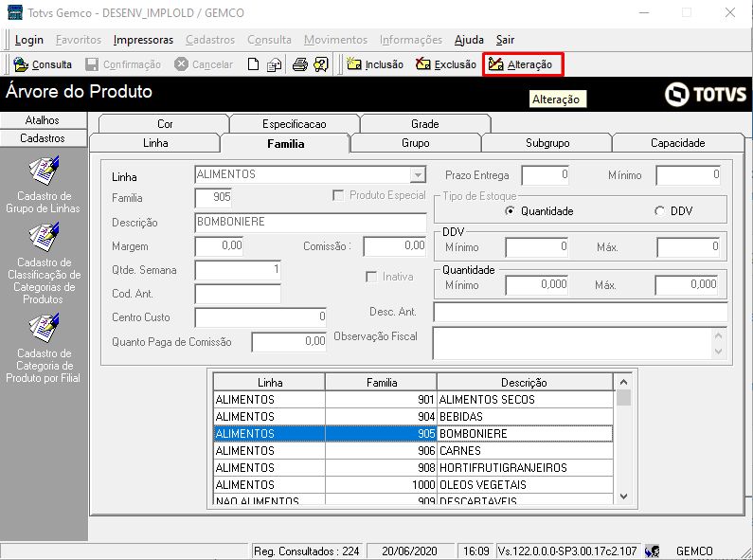Click the Desc. Ant. input field
The width and height of the screenshot is (753, 560).
click(580, 312)
